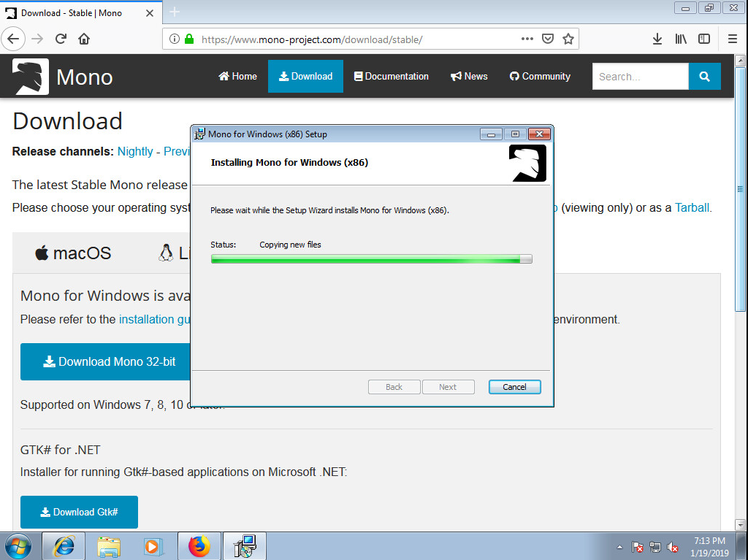Viewport: 748px width, 560px height.
Task: Switch to Firefox in the taskbar
Action: pos(199,546)
